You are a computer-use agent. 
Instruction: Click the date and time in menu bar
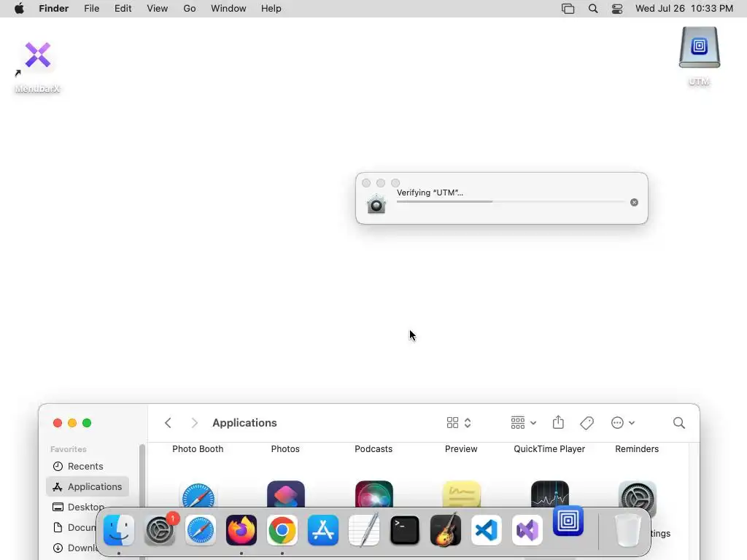[x=684, y=9]
